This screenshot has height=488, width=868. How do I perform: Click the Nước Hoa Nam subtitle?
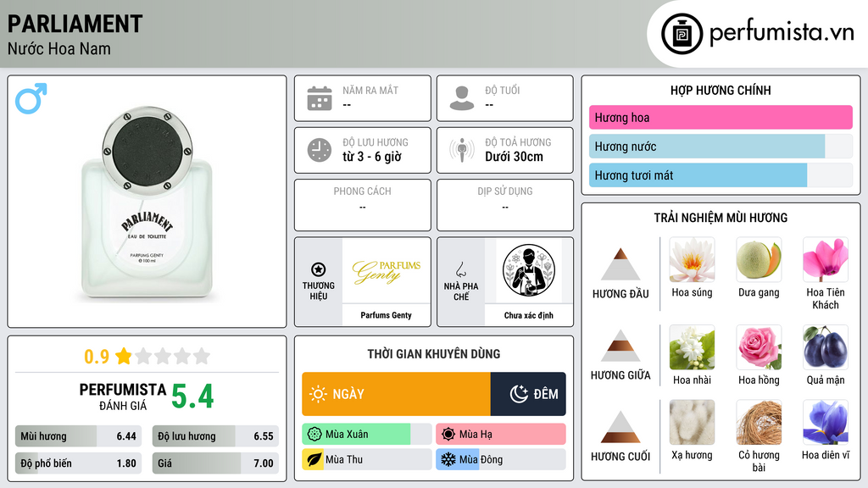tap(59, 48)
